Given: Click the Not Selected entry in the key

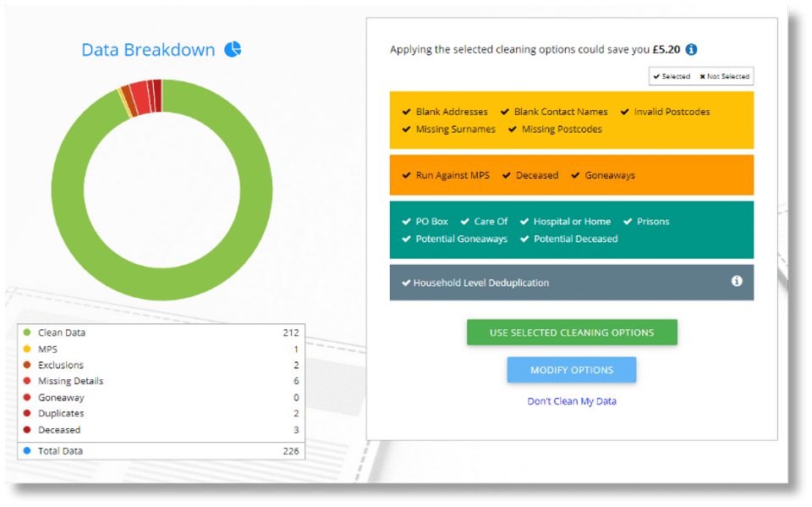Looking at the screenshot, I should point(724,76).
